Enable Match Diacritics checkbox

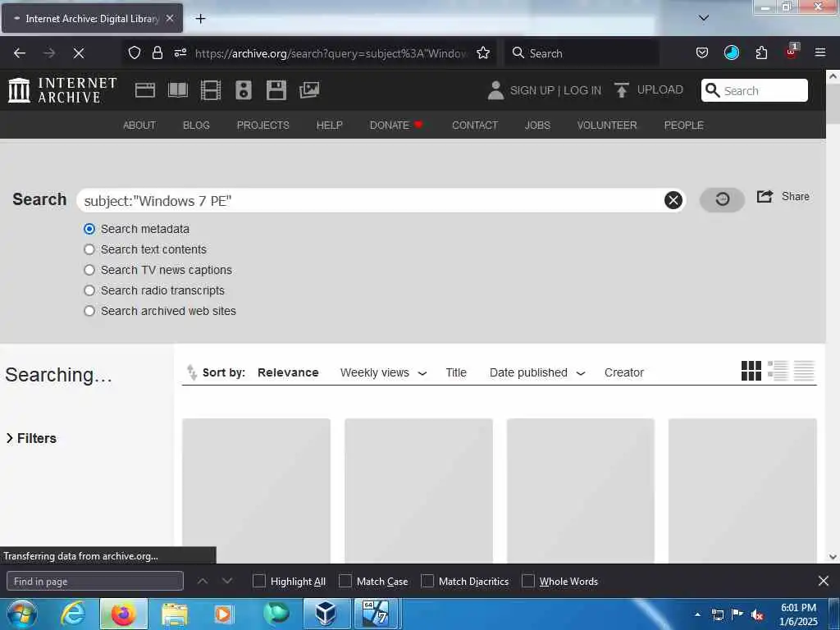(x=427, y=581)
